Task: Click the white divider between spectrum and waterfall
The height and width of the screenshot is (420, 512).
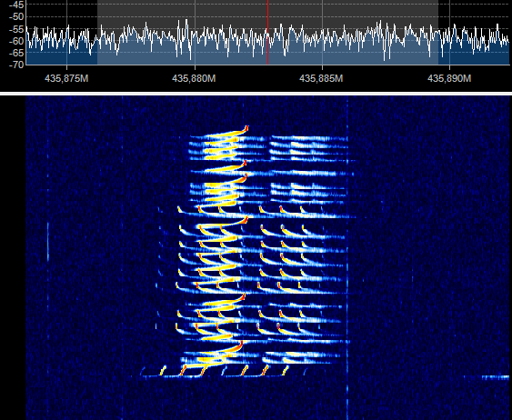Action: 256,94
